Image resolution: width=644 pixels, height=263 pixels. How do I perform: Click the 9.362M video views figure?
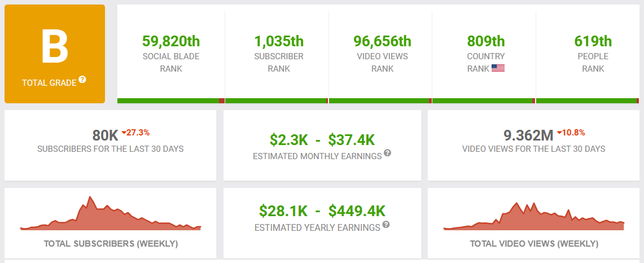click(529, 135)
